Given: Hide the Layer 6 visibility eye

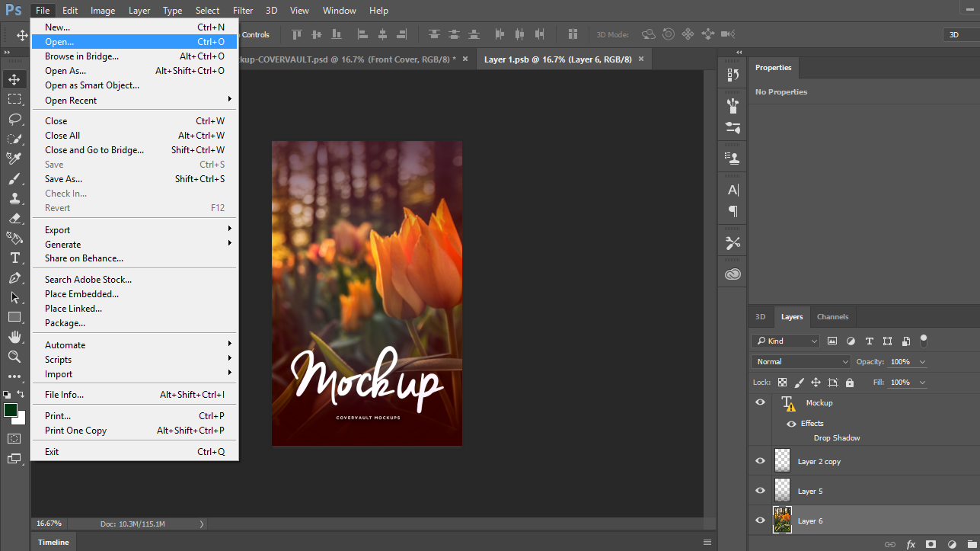Looking at the screenshot, I should (760, 521).
